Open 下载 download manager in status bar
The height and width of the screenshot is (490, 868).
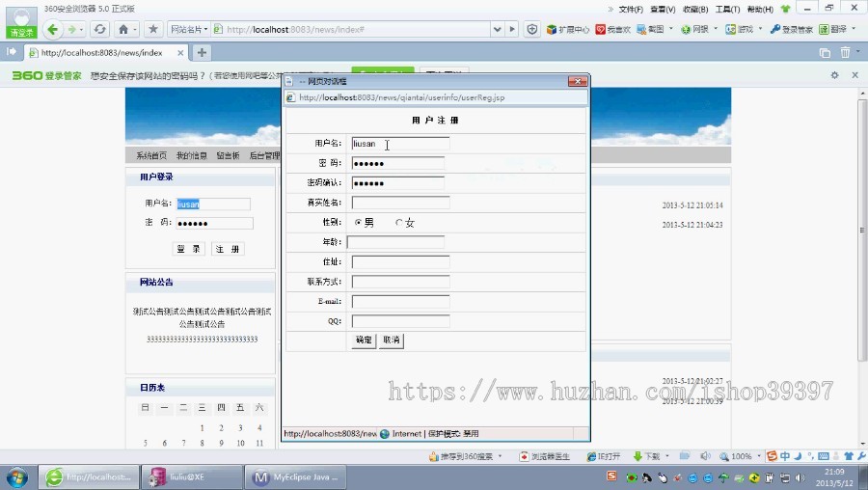point(646,456)
